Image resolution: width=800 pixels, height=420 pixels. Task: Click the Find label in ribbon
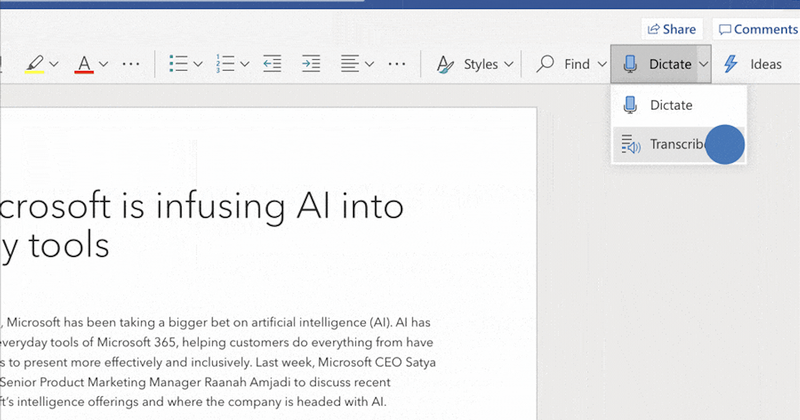(577, 64)
